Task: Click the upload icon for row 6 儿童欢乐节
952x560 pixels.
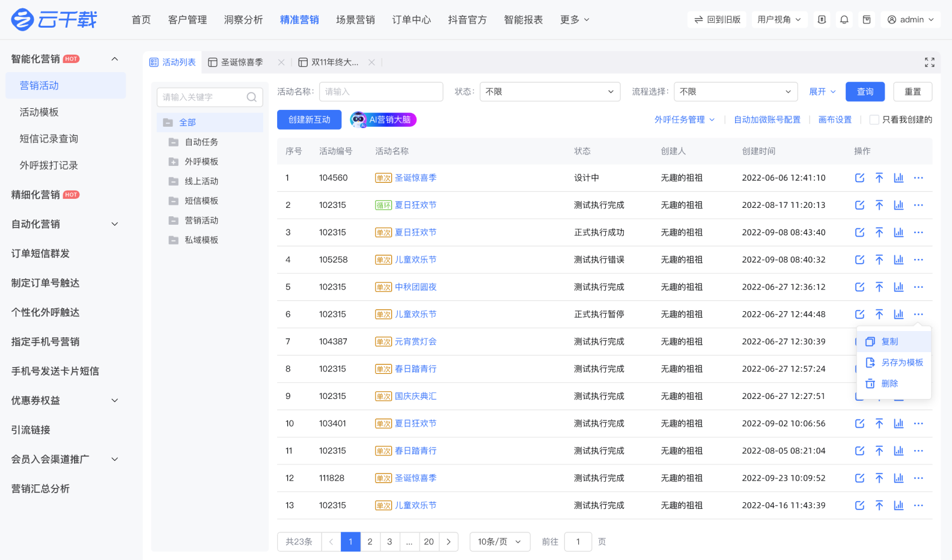Action: click(x=879, y=314)
